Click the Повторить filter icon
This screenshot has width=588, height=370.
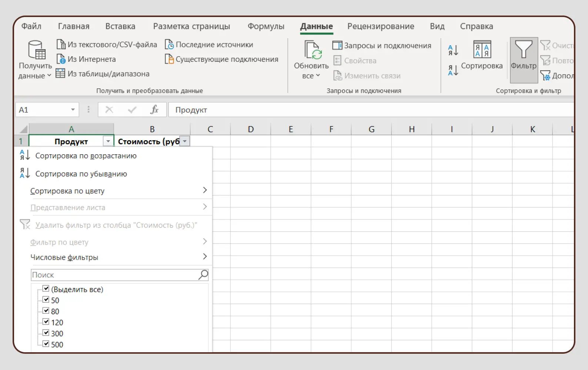[545, 60]
